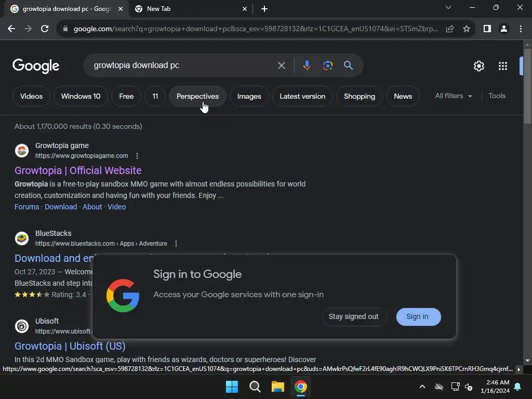This screenshot has height=399, width=532.
Task: Select the 11 filter chip
Action: coord(155,96)
